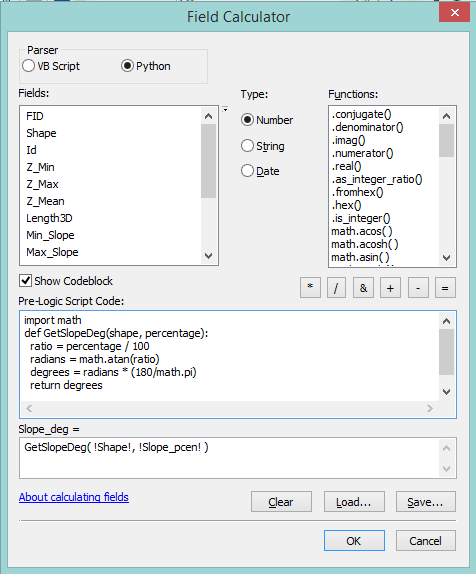This screenshot has height=574, width=476.
Task: Click the plus (+) operator button
Action: 390,288
